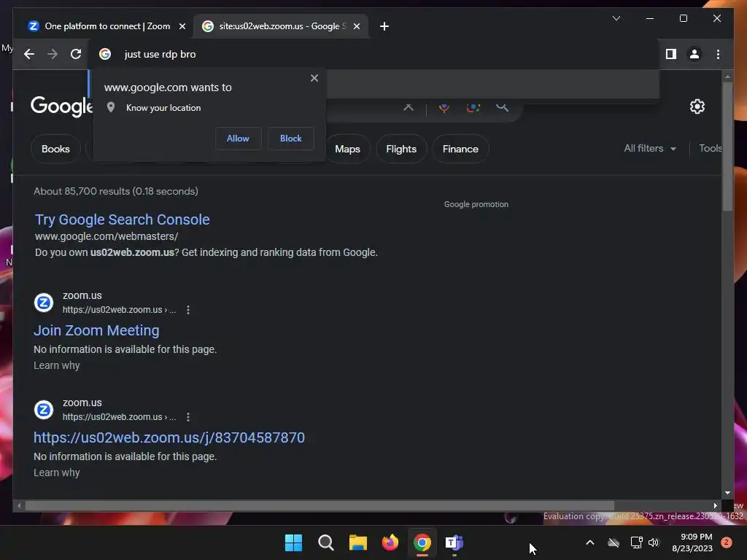
Task: Clear the search box with the X icon
Action: pos(409,106)
